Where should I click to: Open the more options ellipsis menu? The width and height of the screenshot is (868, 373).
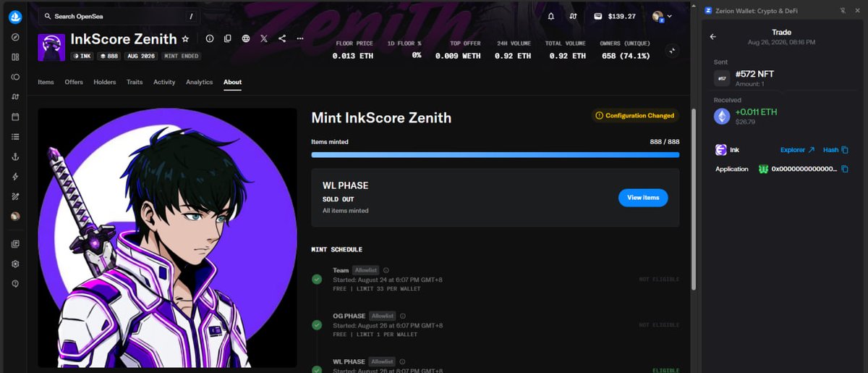coord(300,38)
